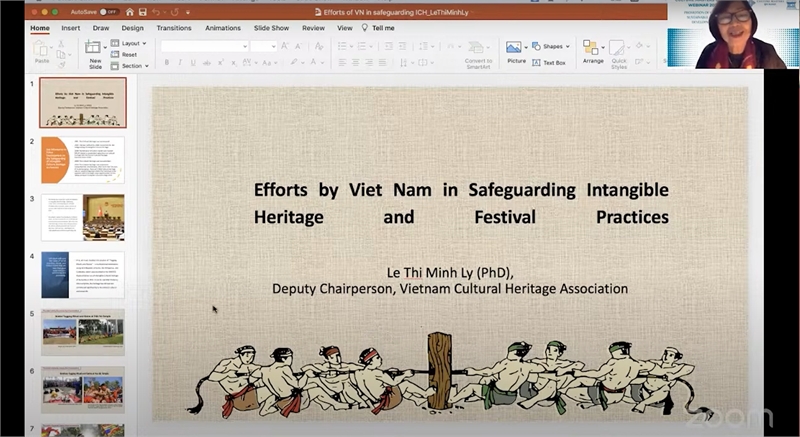Click Decrease Font Size icon
Image resolution: width=800 pixels, height=437 pixels.
(x=299, y=46)
